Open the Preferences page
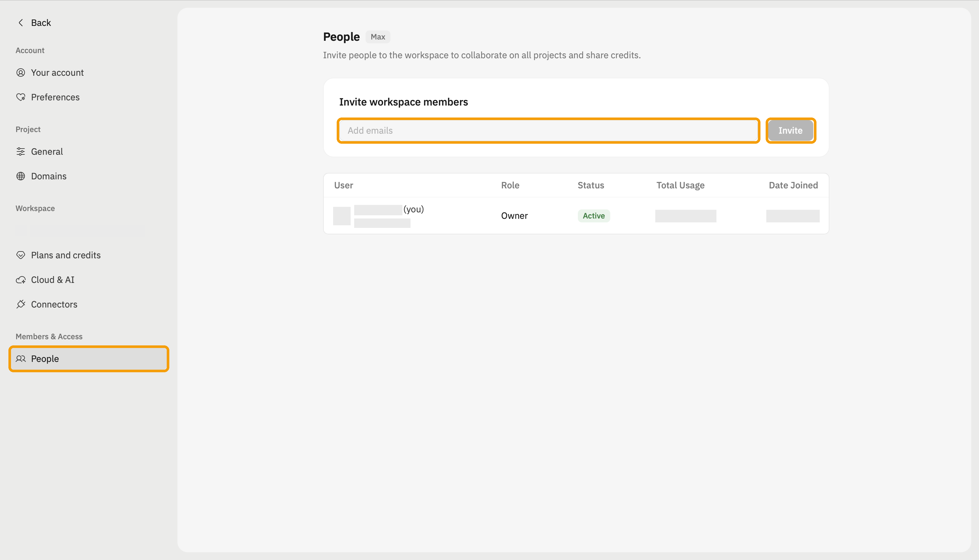 coord(55,97)
